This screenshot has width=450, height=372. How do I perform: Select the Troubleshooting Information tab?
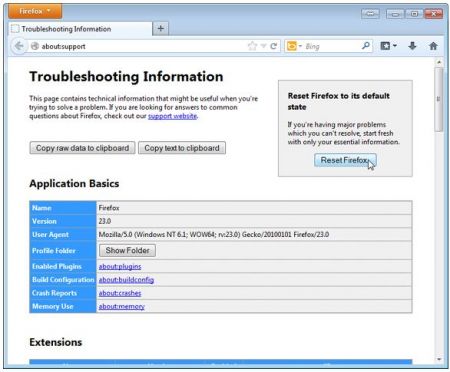80,29
